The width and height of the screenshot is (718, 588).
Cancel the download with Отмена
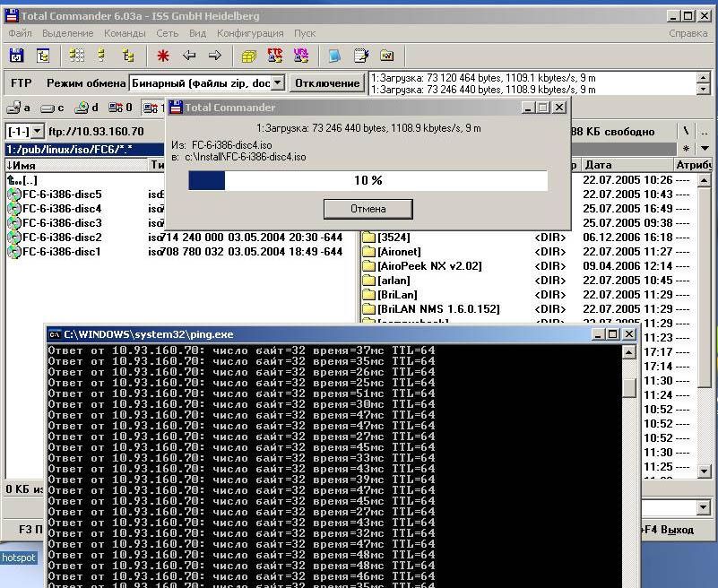click(368, 209)
